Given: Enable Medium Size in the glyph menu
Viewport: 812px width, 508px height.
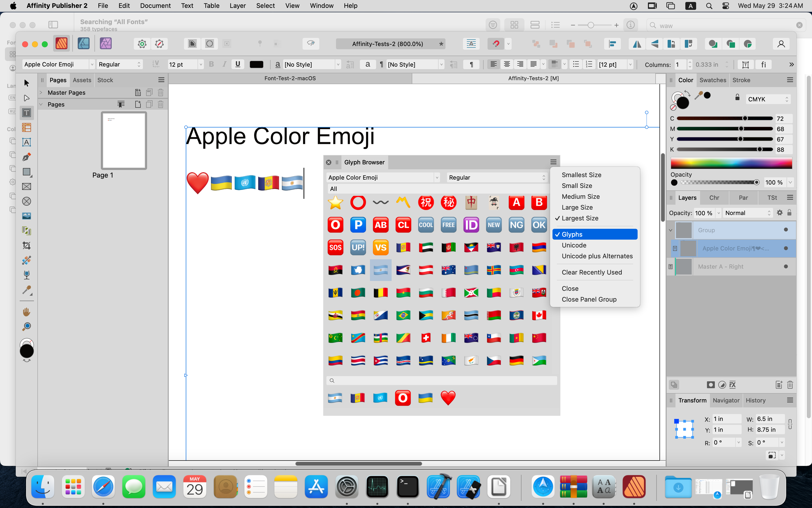Looking at the screenshot, I should (x=580, y=197).
